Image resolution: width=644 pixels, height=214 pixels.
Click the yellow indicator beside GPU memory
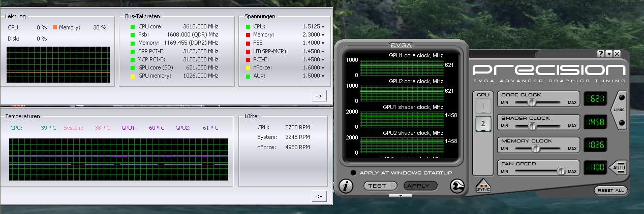pyautogui.click(x=133, y=76)
